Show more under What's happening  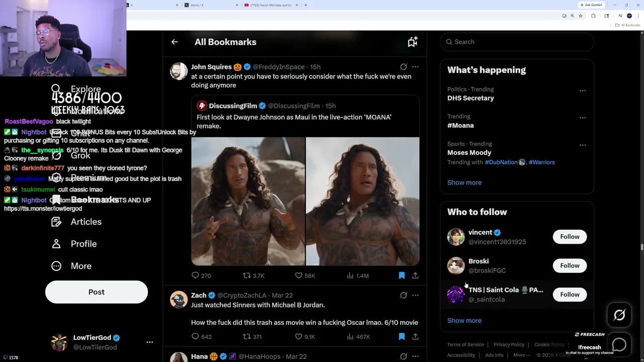[464, 183]
